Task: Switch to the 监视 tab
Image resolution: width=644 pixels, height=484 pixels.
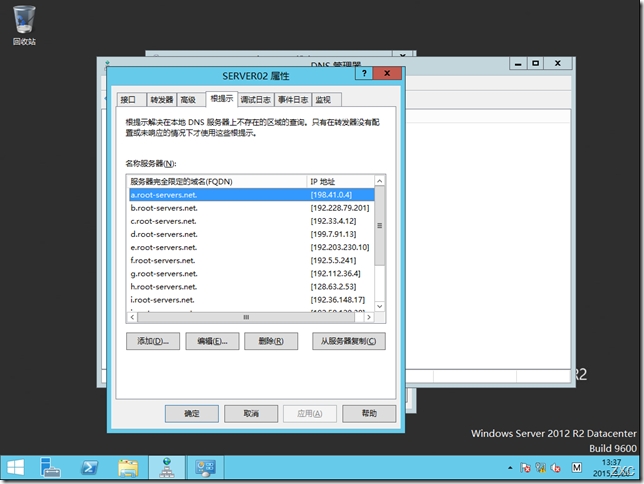Action: pyautogui.click(x=327, y=100)
